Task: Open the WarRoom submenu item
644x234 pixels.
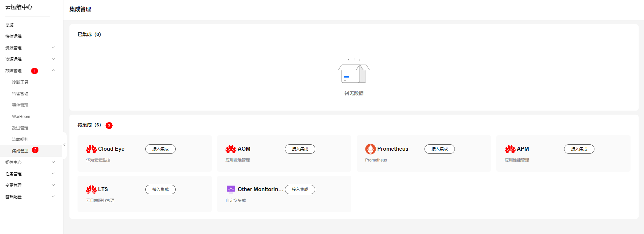Action: click(x=21, y=117)
